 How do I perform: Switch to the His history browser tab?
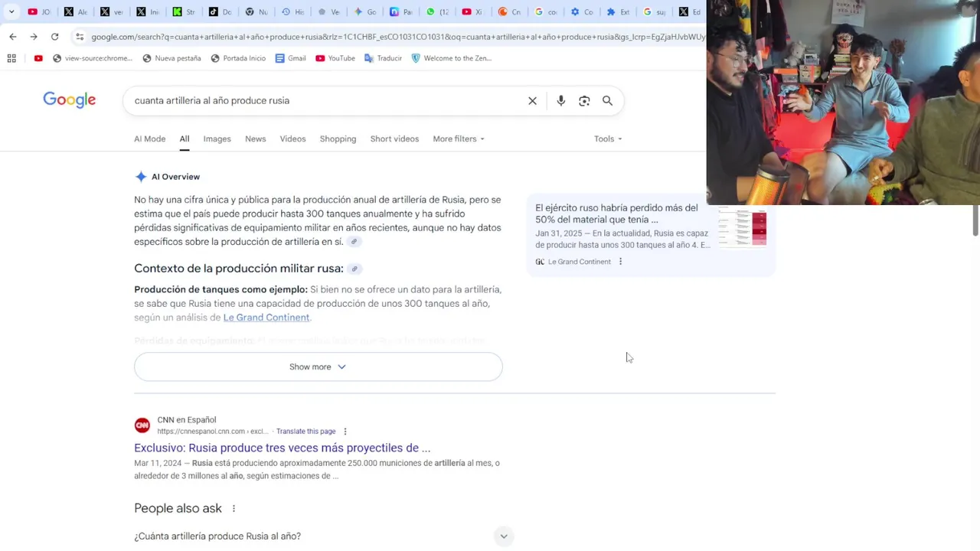click(x=293, y=11)
